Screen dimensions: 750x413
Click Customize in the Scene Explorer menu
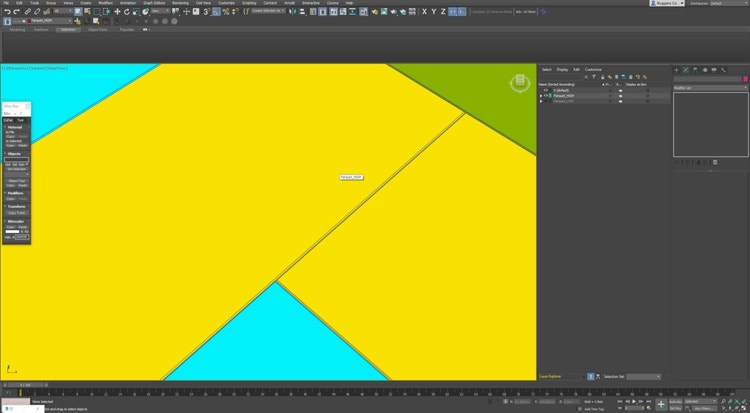click(593, 69)
